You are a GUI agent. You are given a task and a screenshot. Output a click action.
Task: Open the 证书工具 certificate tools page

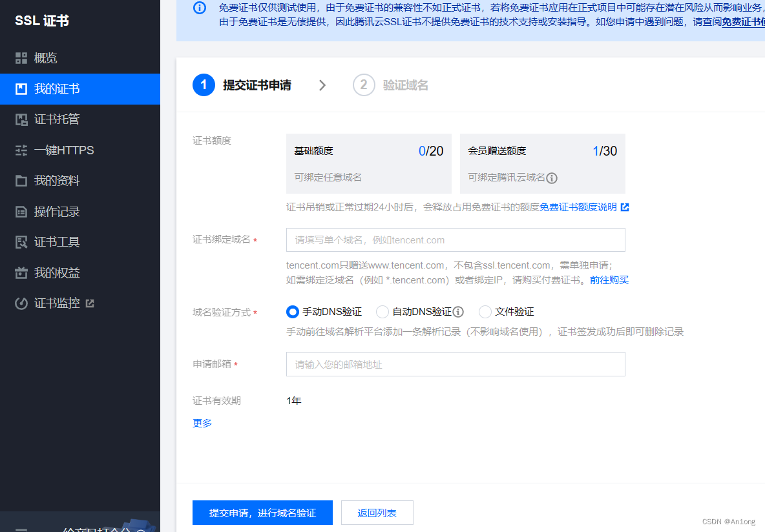[48, 241]
